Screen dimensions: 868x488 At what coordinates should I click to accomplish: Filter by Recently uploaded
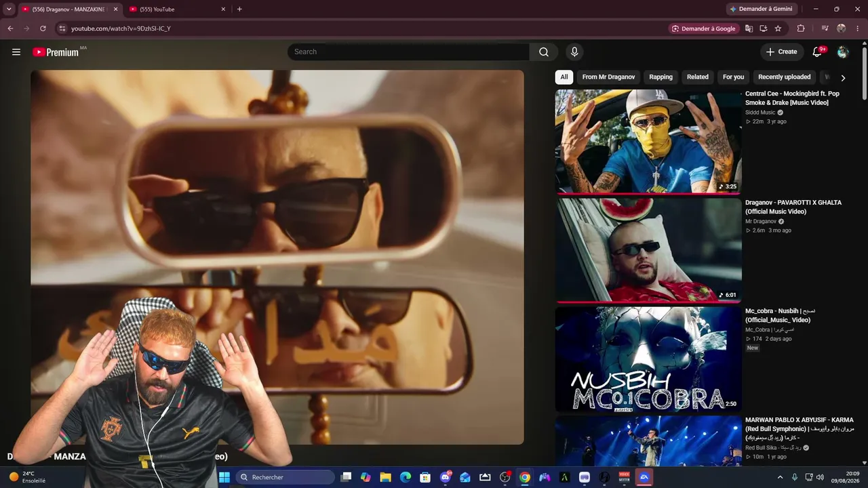tap(785, 77)
